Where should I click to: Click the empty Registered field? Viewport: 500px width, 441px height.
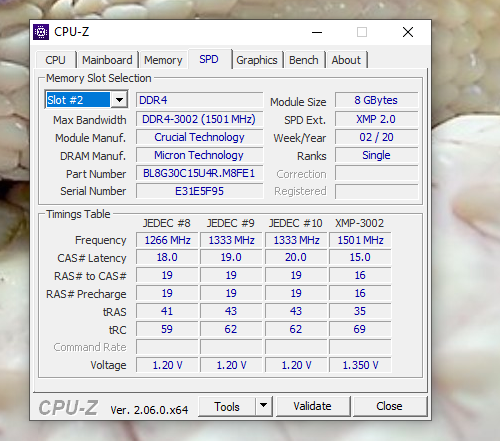(x=376, y=191)
